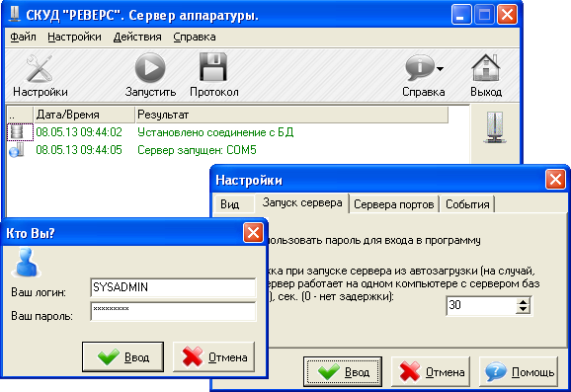Sort by Дата/Время column header
This screenshot has width=571, height=392.
[x=84, y=115]
